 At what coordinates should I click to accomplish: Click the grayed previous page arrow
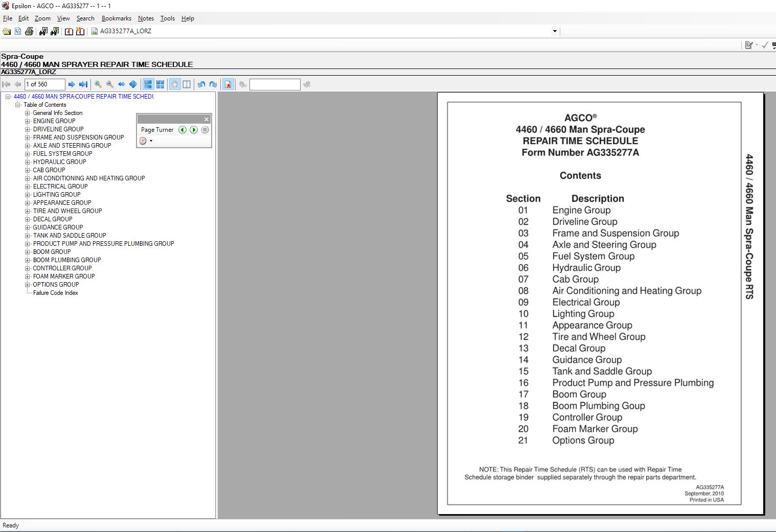(18, 84)
